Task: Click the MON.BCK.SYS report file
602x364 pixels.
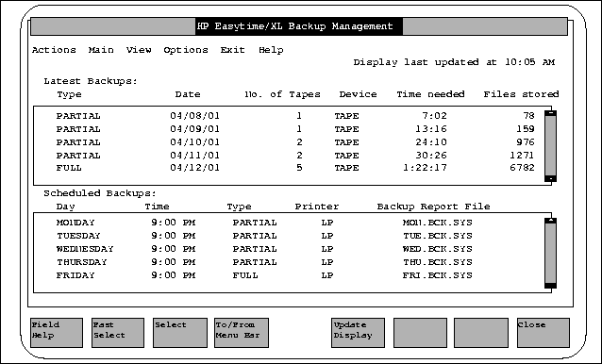Action: click(437, 223)
